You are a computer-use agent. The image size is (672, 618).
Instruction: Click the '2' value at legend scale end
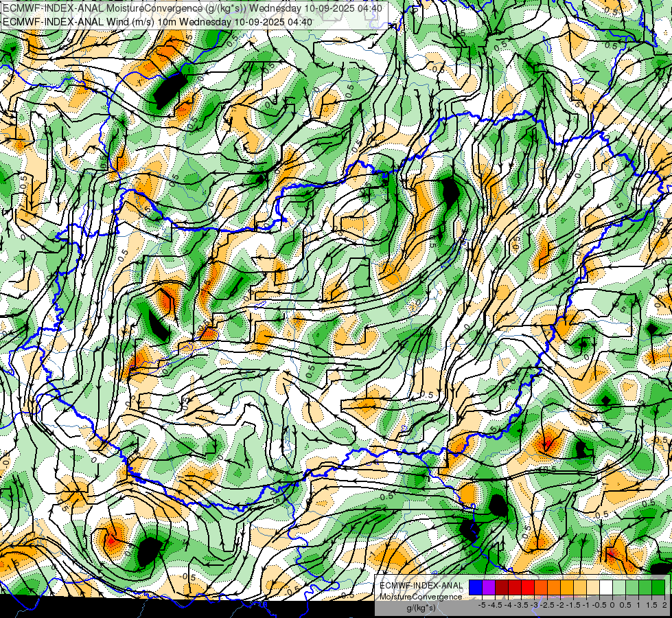664,605
